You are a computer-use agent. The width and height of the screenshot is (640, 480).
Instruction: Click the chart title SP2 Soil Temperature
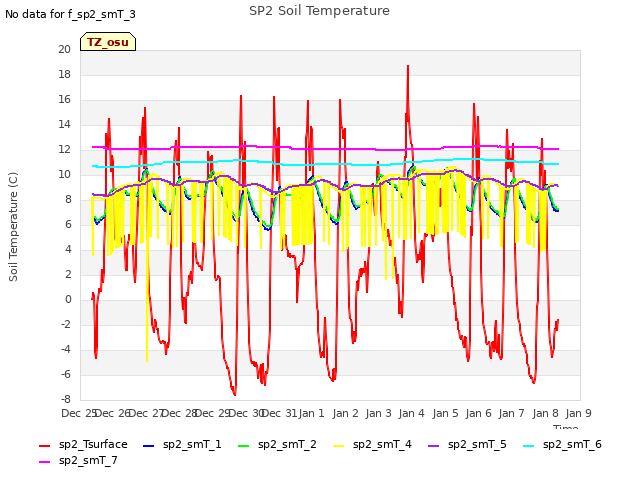click(x=319, y=11)
